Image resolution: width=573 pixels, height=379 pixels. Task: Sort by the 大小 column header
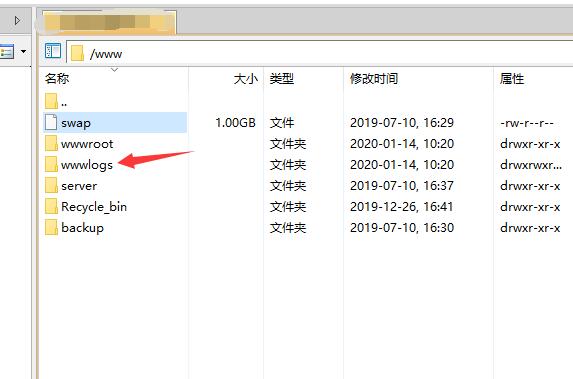(x=246, y=78)
